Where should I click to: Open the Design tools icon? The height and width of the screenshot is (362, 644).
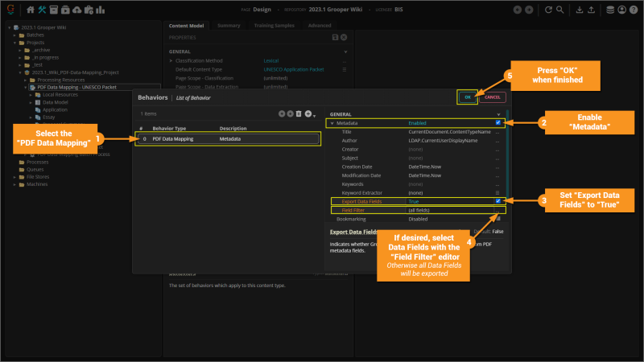(42, 10)
